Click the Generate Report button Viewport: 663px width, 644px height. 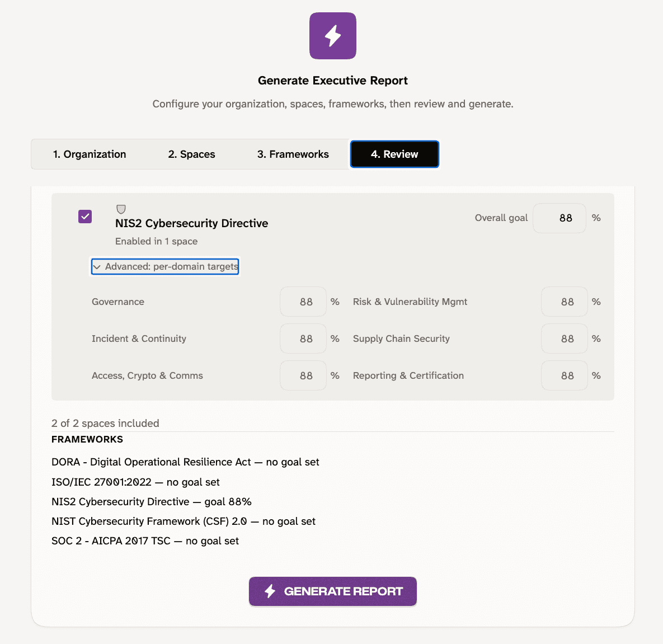[x=332, y=591]
